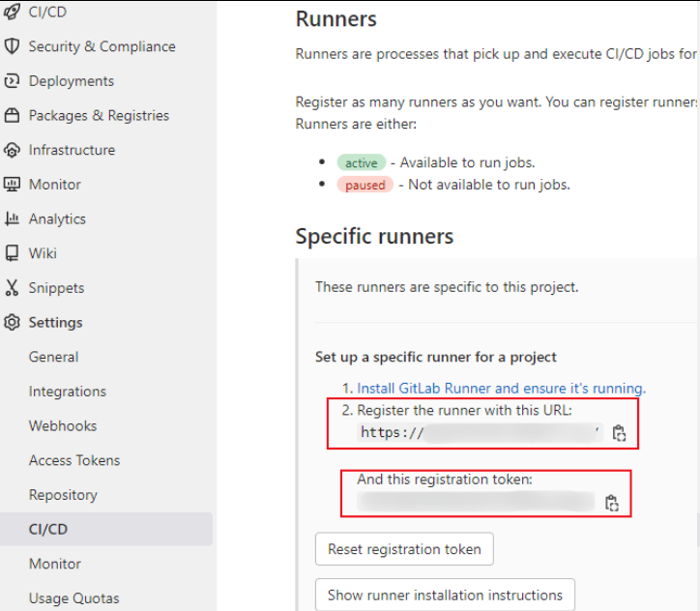This screenshot has width=700, height=611.
Task: Open General settings page
Action: (53, 357)
